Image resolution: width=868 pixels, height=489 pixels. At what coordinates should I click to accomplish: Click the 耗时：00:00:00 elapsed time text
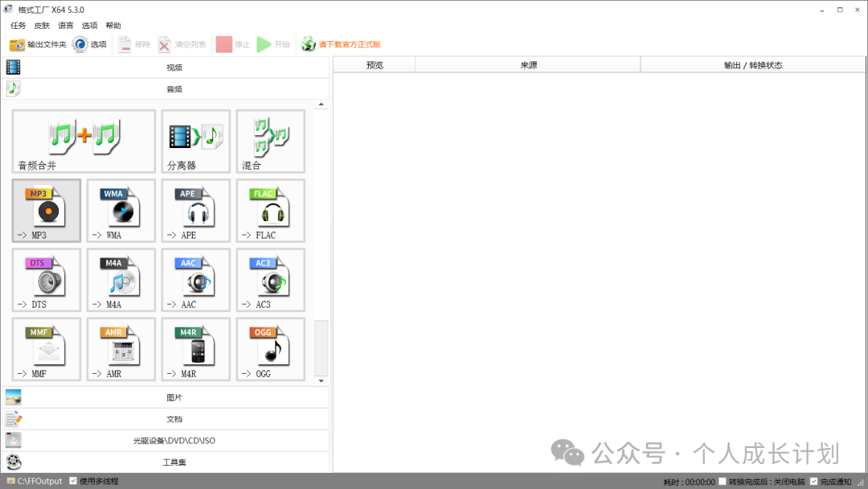[x=690, y=482]
